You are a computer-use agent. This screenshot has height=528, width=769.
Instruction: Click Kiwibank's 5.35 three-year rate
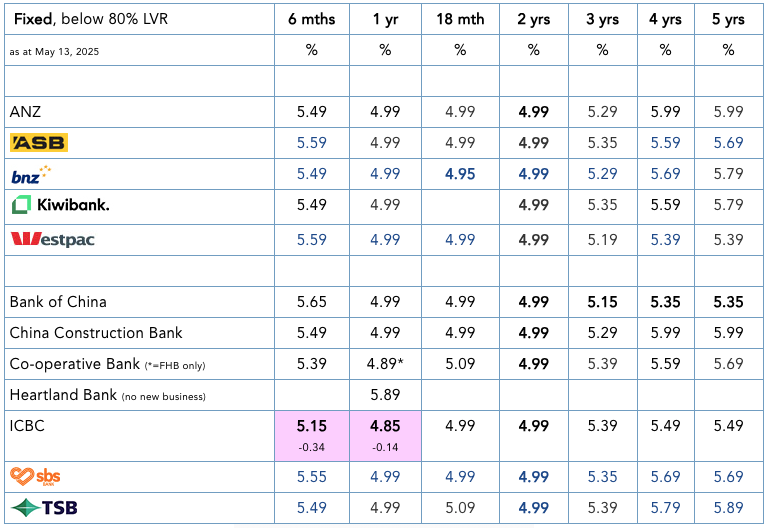(602, 205)
